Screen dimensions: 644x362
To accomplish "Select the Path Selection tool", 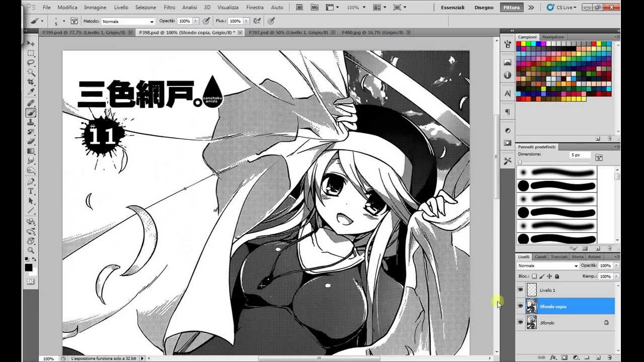I will tap(31, 201).
